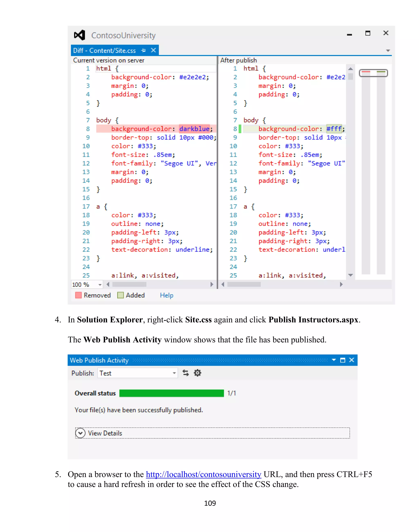419x532 pixels.
Task: Click the publish/sync arrows icon
Action: click(x=186, y=373)
